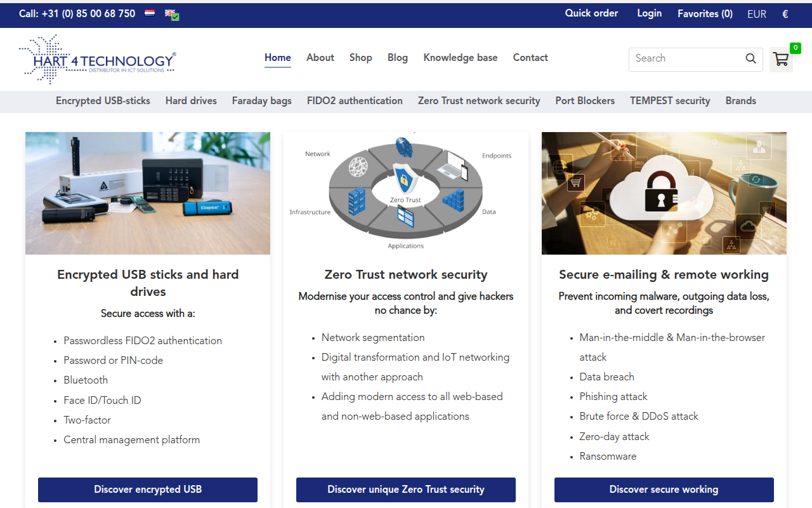Click the Data breach bullet text
This screenshot has width=812, height=508.
click(607, 377)
